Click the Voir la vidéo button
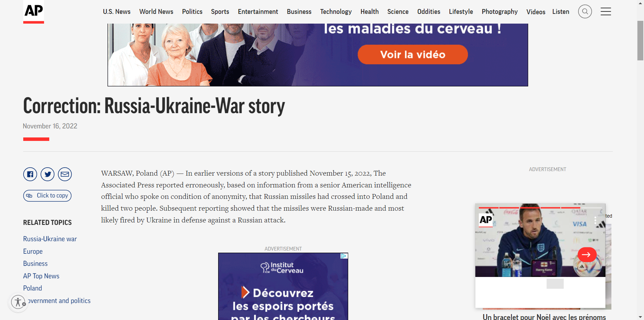This screenshot has height=320, width=644. point(413,54)
